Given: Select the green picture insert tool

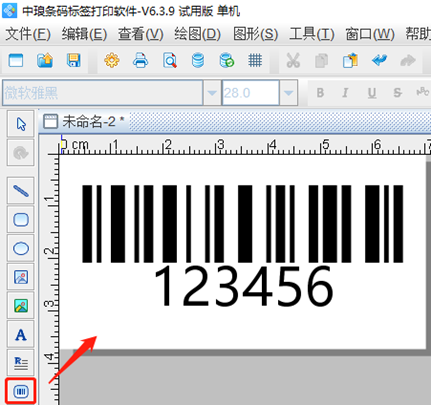Looking at the screenshot, I should pos(21,306).
